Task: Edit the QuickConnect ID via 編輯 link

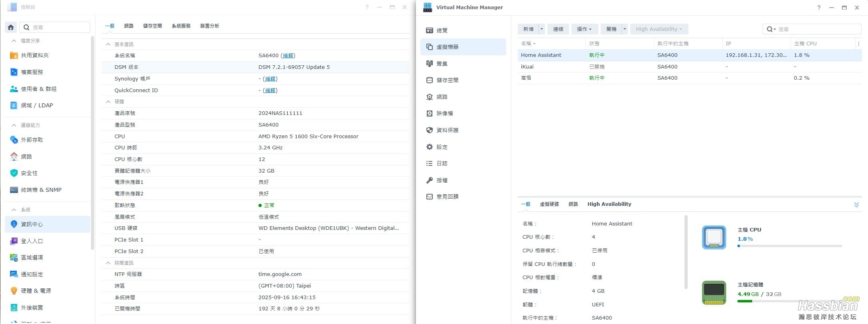Action: (x=270, y=91)
